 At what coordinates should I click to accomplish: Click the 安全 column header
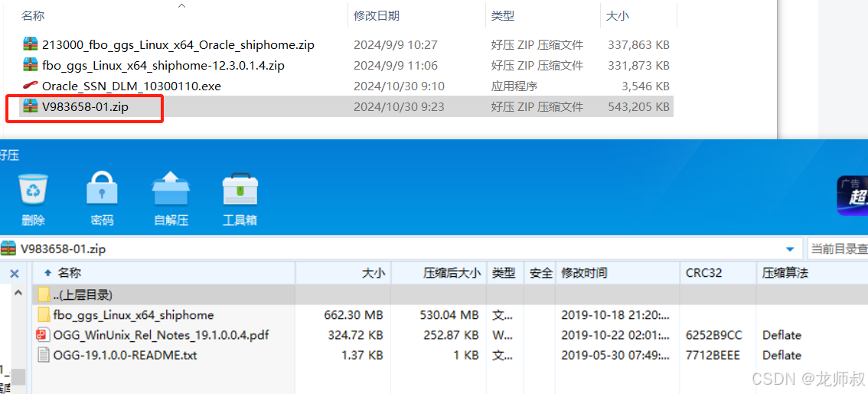[x=540, y=273]
